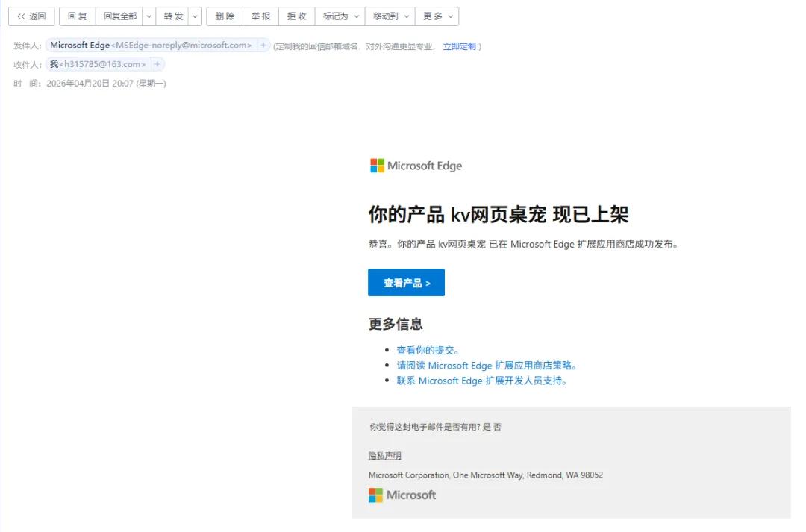This screenshot has height=532, width=806.
Task: Delete the mail with 删除
Action: pos(225,16)
